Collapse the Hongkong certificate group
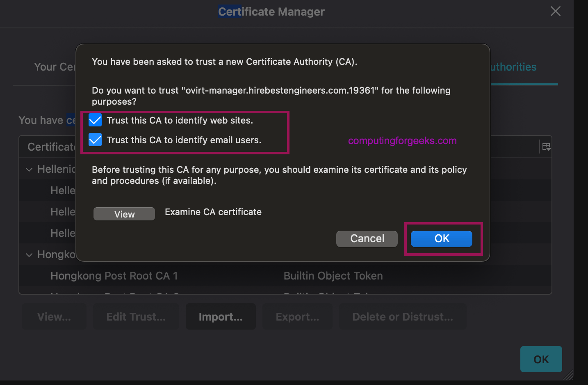 [29, 254]
